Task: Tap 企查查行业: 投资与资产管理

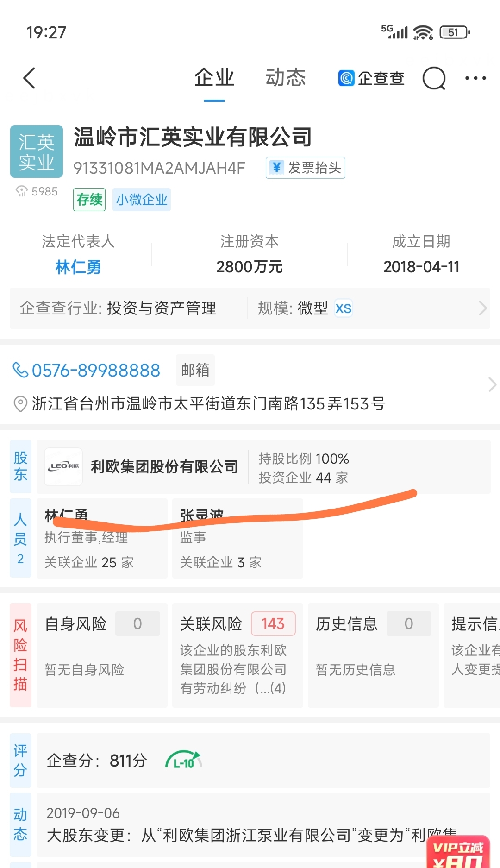Action: pyautogui.click(x=118, y=308)
